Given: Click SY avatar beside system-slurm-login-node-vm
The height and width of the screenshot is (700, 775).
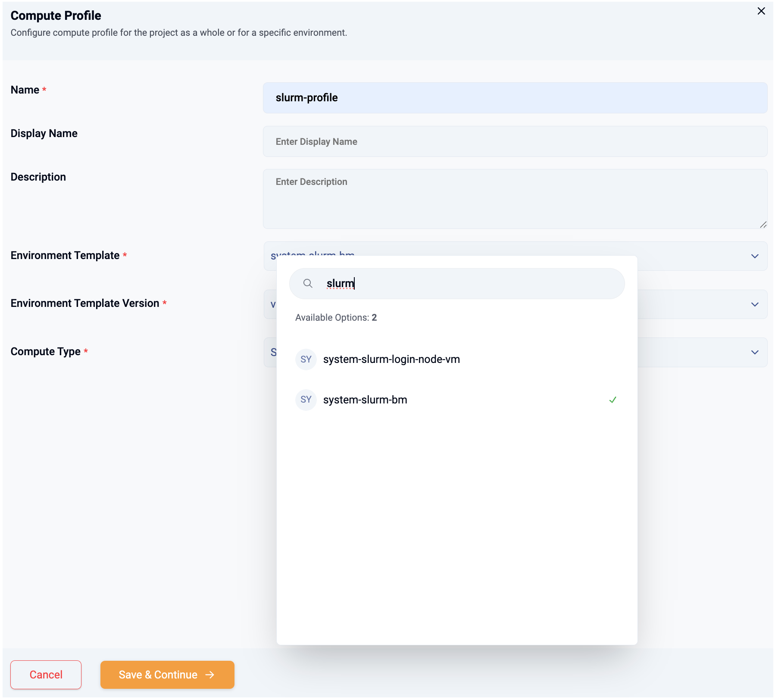Looking at the screenshot, I should tap(306, 359).
